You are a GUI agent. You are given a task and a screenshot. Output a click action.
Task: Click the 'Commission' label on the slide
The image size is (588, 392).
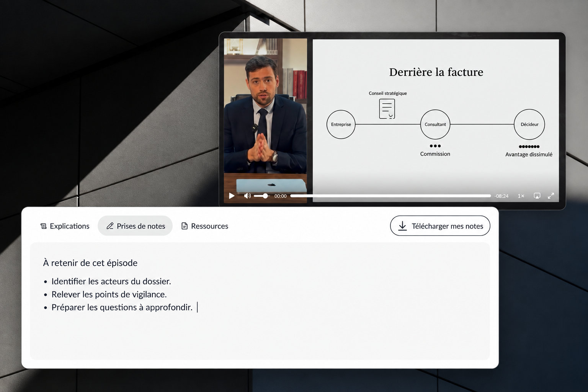coord(435,154)
